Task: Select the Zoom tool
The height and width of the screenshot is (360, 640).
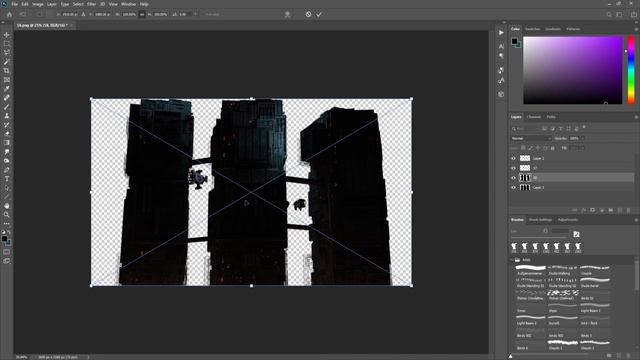Action: (x=7, y=214)
